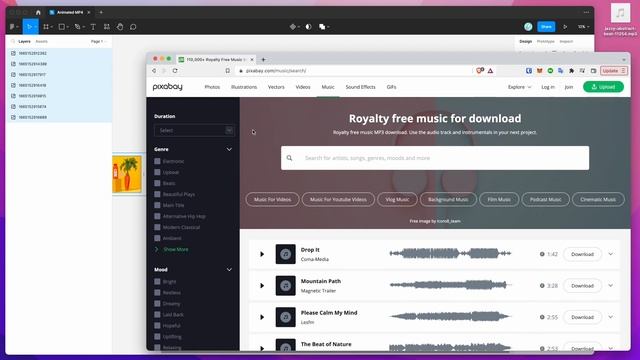Check the Modern Classical genre checkbox
Viewport: 640px width, 360px height.
pyautogui.click(x=157, y=227)
